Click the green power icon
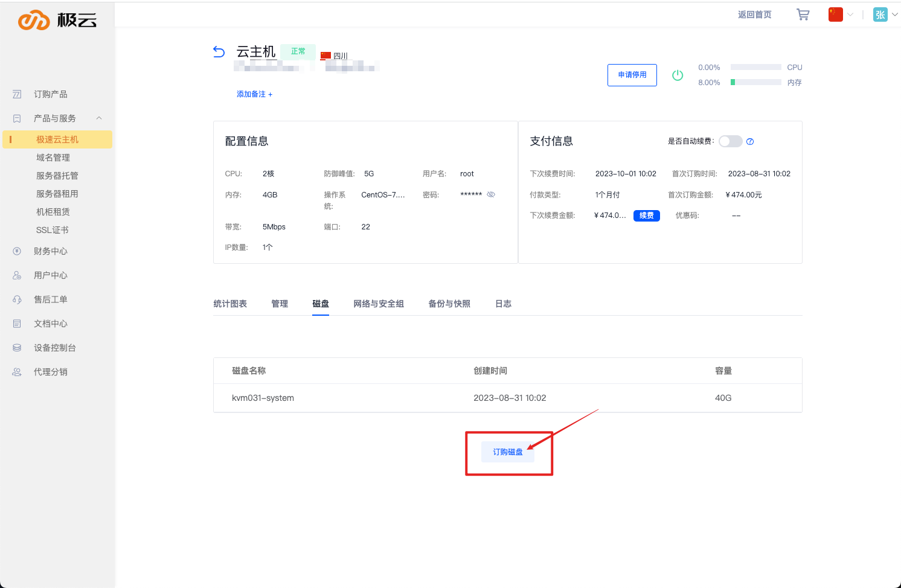This screenshot has width=901, height=588. point(678,75)
